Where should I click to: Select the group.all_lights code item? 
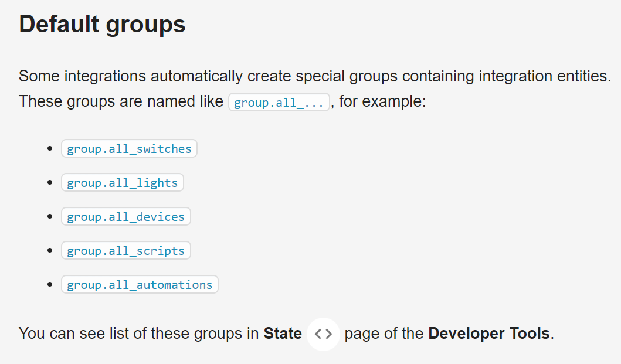point(122,183)
